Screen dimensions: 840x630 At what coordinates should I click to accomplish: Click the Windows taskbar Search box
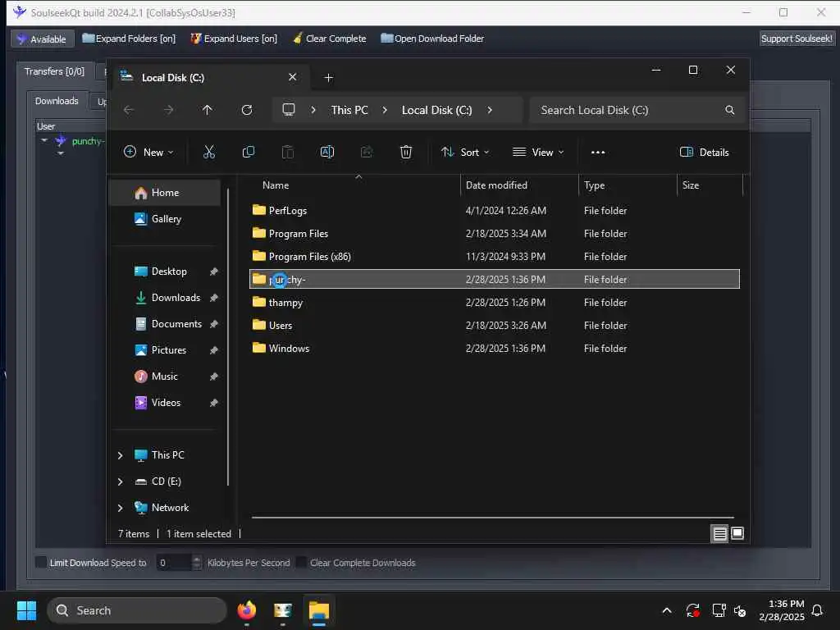point(137,610)
